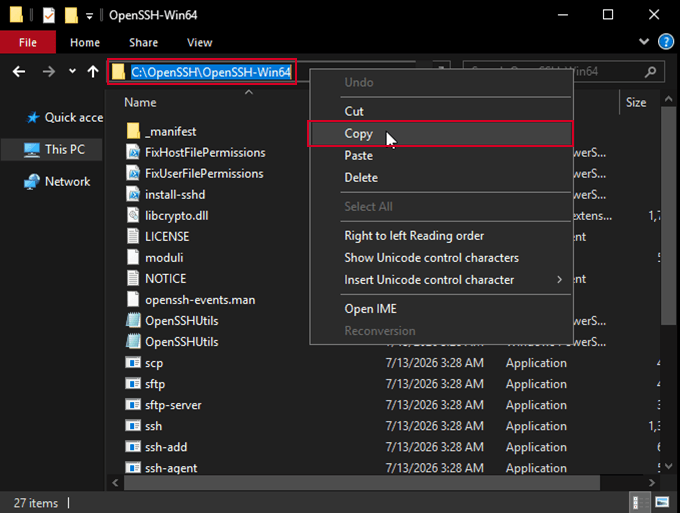The width and height of the screenshot is (680, 513).
Task: Select the _manifest folder icon
Action: pos(133,131)
